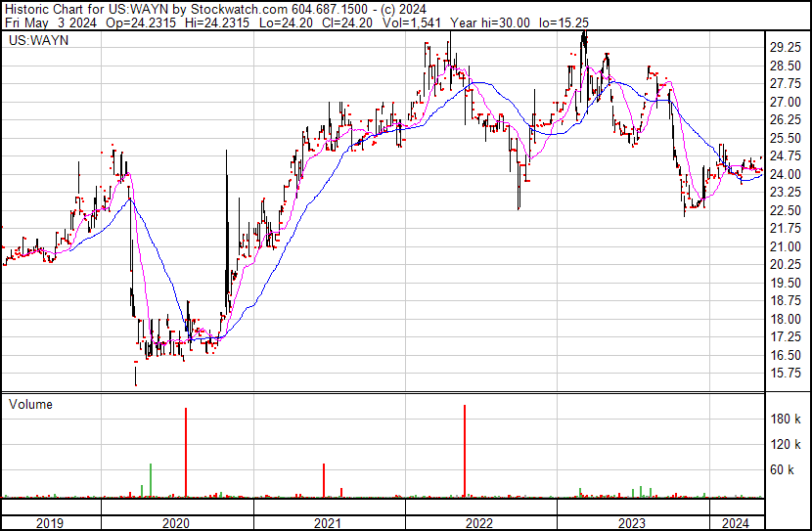Click the tall red volume spike in 2020
The width and height of the screenshot is (812, 531).
(186, 452)
